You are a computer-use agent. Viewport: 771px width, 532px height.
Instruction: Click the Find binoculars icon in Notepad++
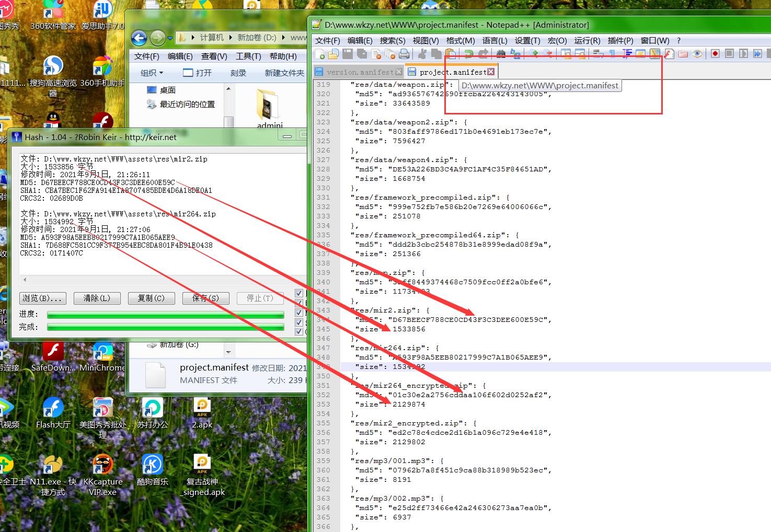click(x=501, y=54)
